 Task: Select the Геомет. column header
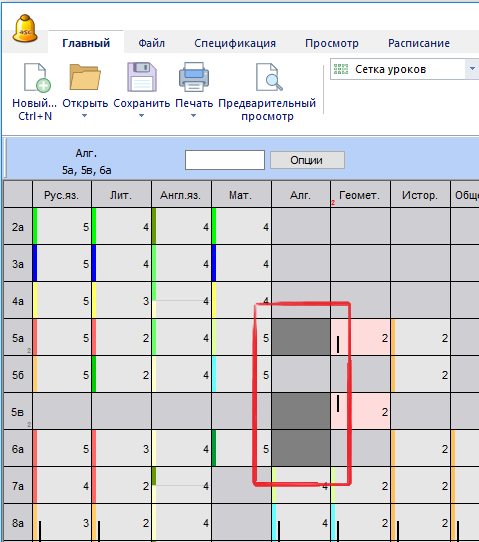pyautogui.click(x=360, y=195)
